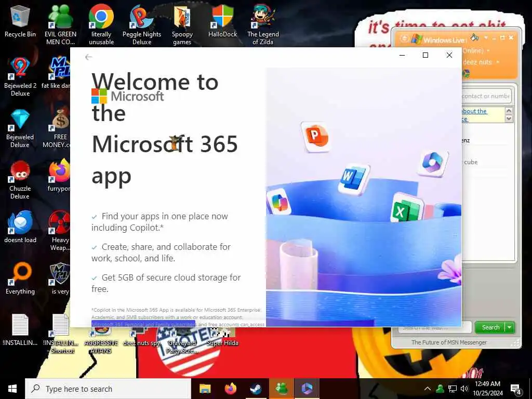Open network settings from the tray icon
This screenshot has width=532, height=399.
pyautogui.click(x=453, y=389)
